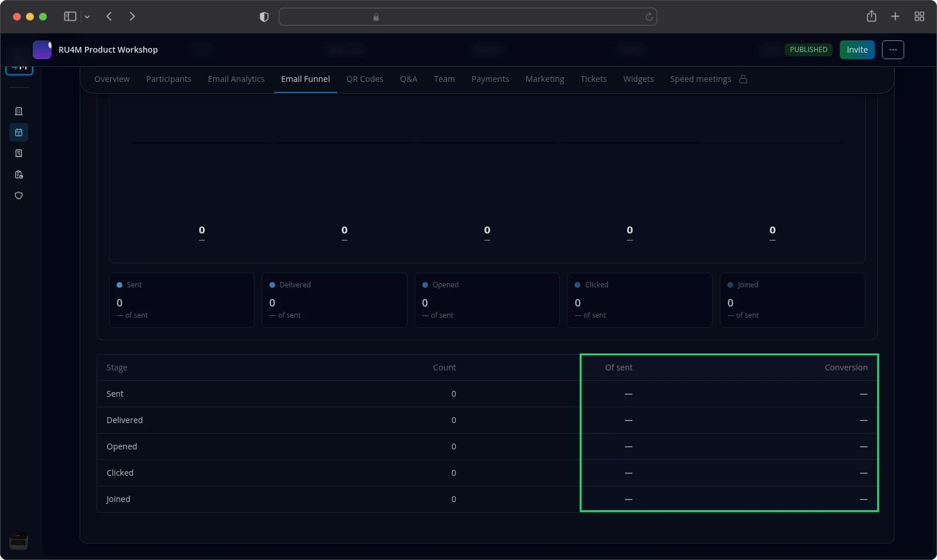Image resolution: width=937 pixels, height=560 pixels.
Task: Open new tab with plus icon
Action: point(895,16)
